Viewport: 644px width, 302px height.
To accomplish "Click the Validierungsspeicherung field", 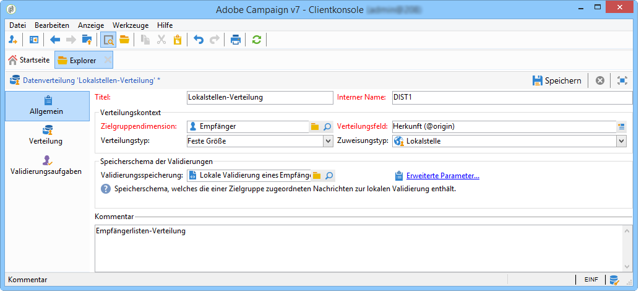I will (249, 176).
